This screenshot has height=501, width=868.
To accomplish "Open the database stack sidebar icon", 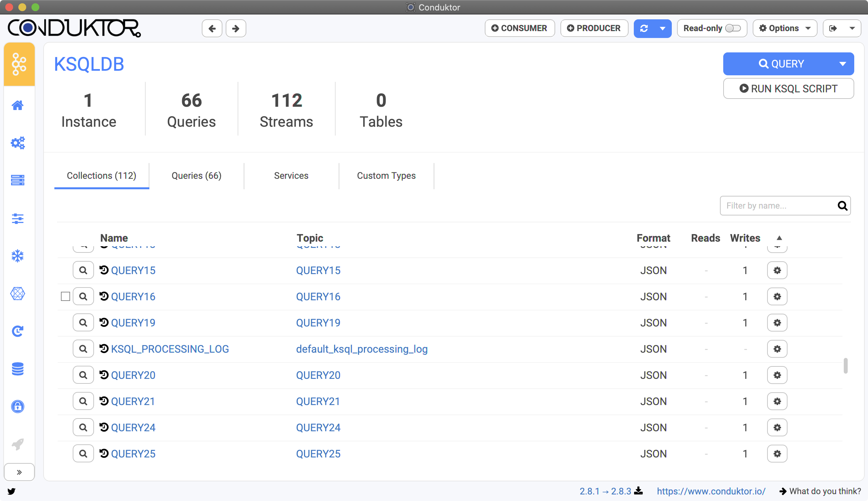I will [x=18, y=369].
